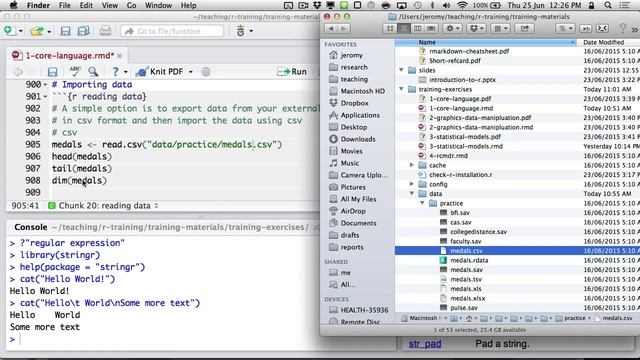Open the New File dropdown arrow
The image size is (640, 360).
[x=20, y=31]
